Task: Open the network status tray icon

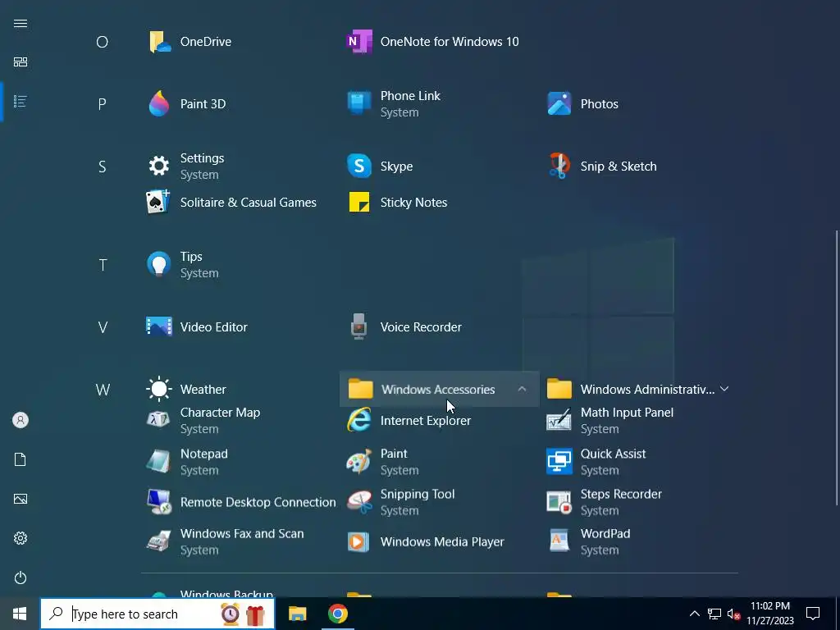Action: point(714,614)
